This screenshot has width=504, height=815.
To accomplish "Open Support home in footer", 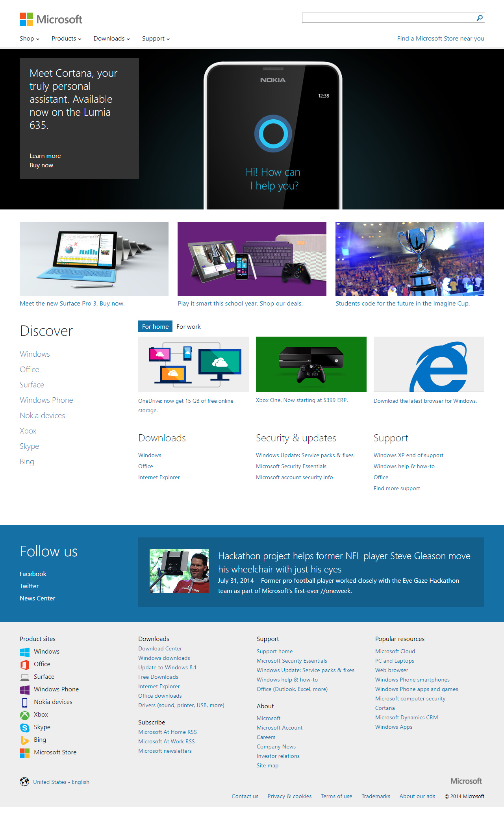I will point(275,651).
